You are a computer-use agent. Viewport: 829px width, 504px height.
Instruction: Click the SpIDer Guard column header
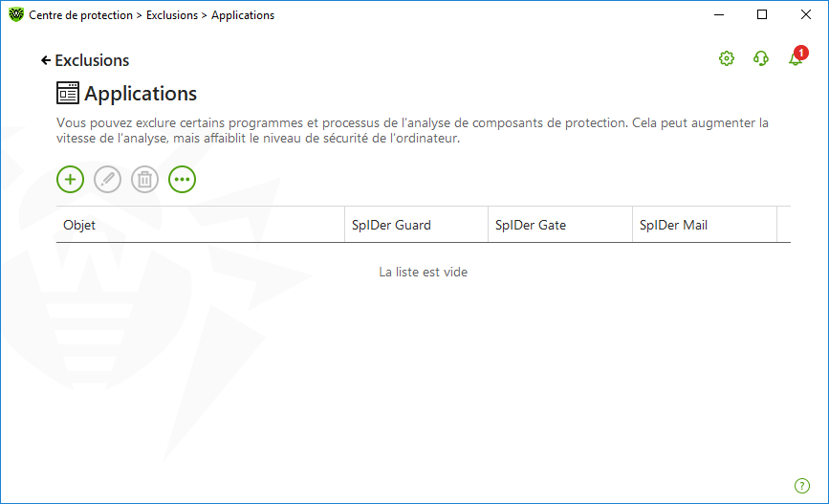pyautogui.click(x=416, y=225)
